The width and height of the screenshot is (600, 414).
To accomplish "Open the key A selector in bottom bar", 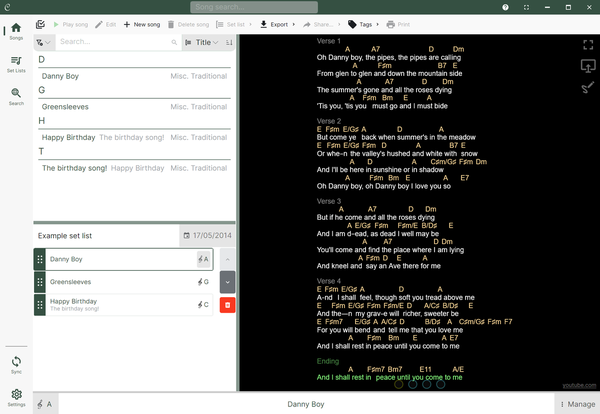I will click(46, 404).
